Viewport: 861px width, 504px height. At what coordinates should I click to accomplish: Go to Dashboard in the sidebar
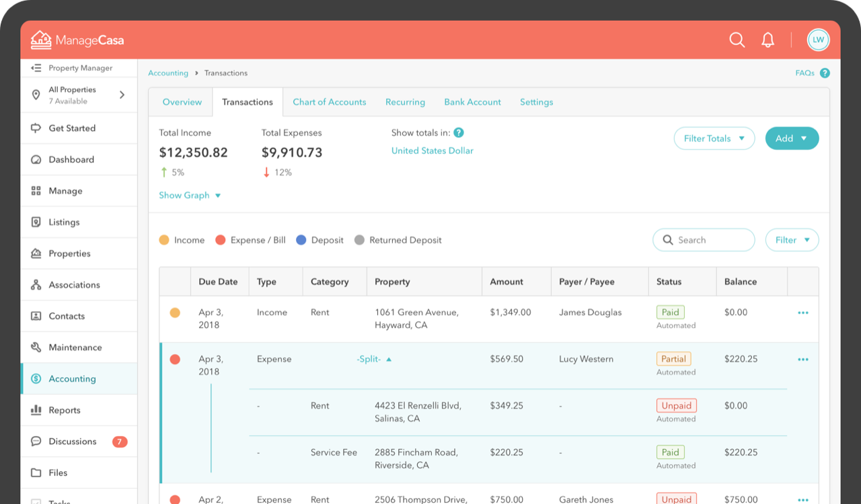79,160
